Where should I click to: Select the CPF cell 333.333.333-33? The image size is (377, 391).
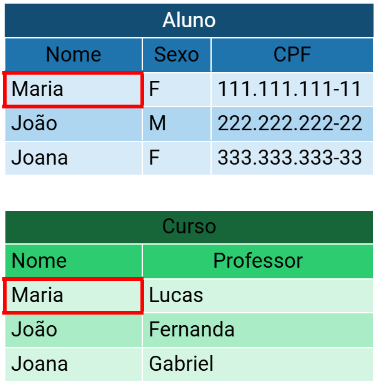292,158
